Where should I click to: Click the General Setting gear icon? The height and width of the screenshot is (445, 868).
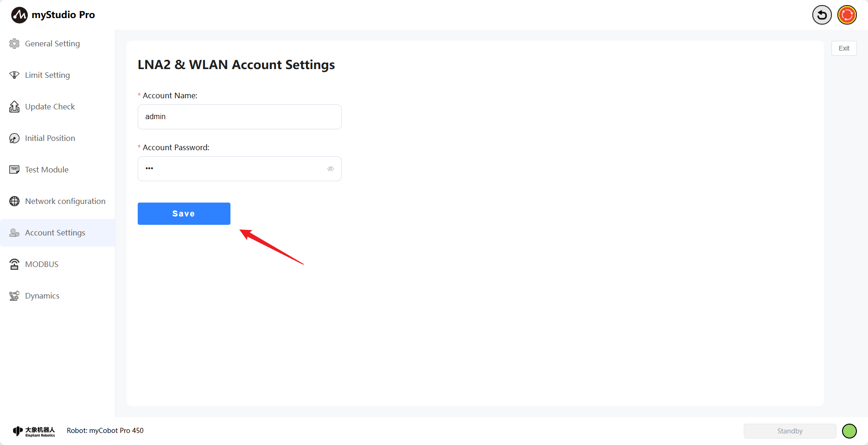tap(14, 44)
